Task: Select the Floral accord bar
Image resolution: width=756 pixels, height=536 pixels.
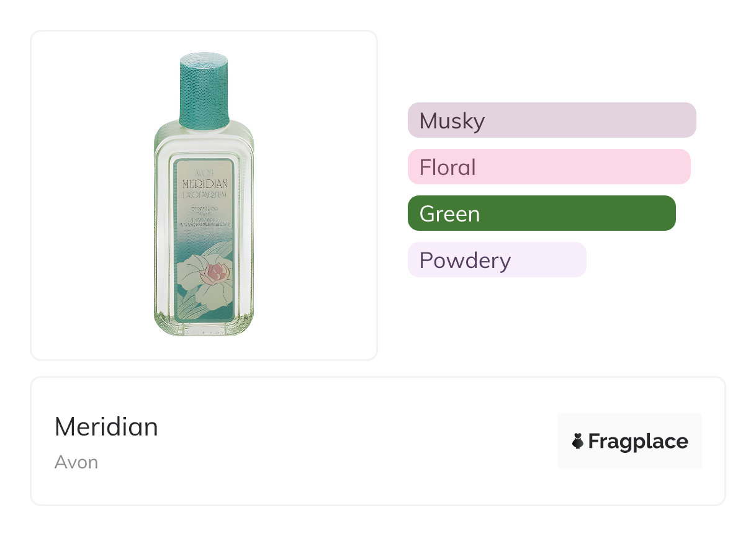Action: point(549,167)
